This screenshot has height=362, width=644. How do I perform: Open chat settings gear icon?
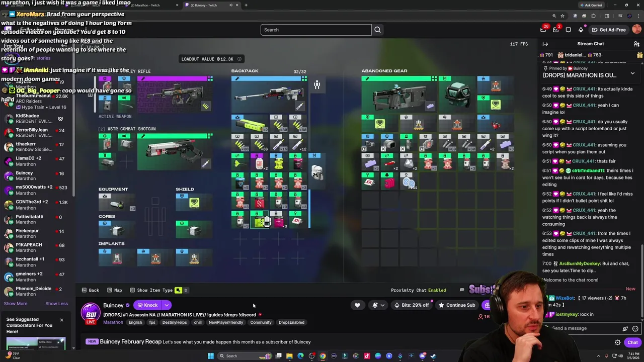(x=618, y=342)
